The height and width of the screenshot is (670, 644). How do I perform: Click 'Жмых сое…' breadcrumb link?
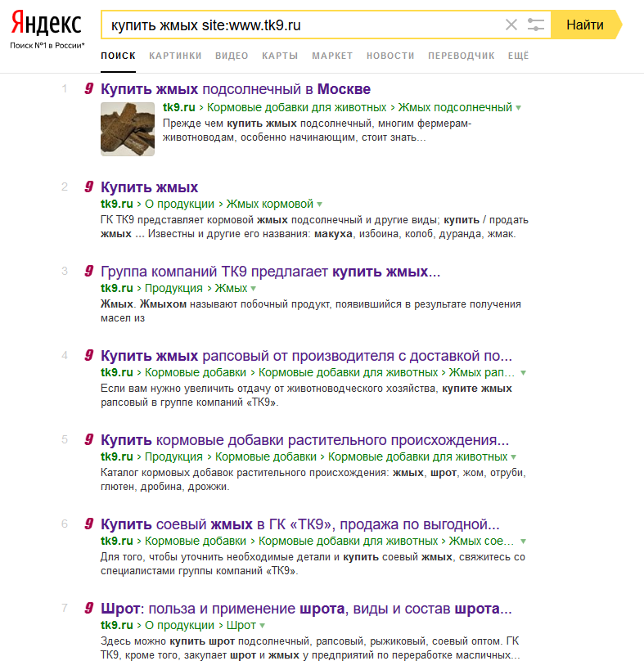click(481, 541)
